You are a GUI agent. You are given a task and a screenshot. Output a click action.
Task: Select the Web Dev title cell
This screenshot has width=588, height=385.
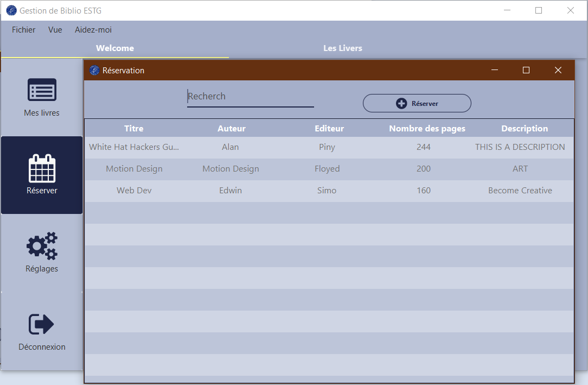click(134, 191)
